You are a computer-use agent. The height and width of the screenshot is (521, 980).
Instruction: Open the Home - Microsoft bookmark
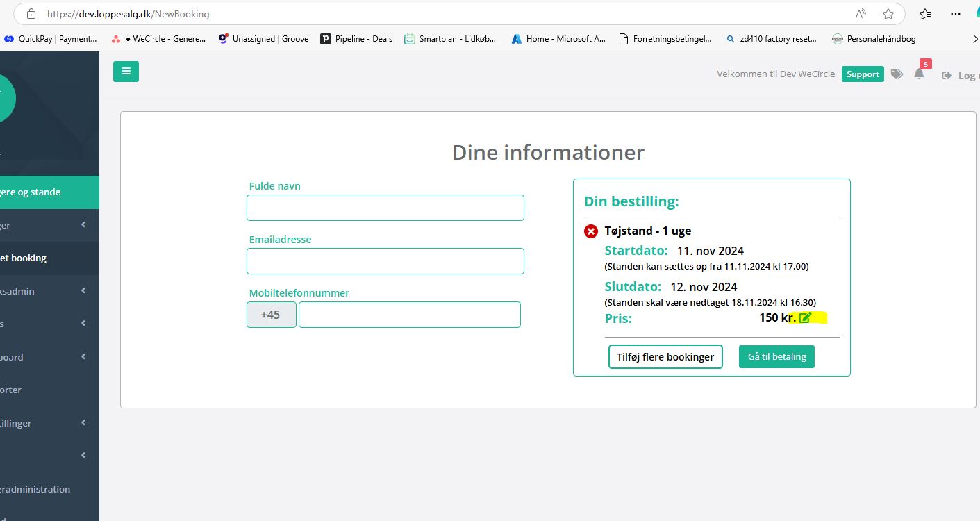pos(558,39)
